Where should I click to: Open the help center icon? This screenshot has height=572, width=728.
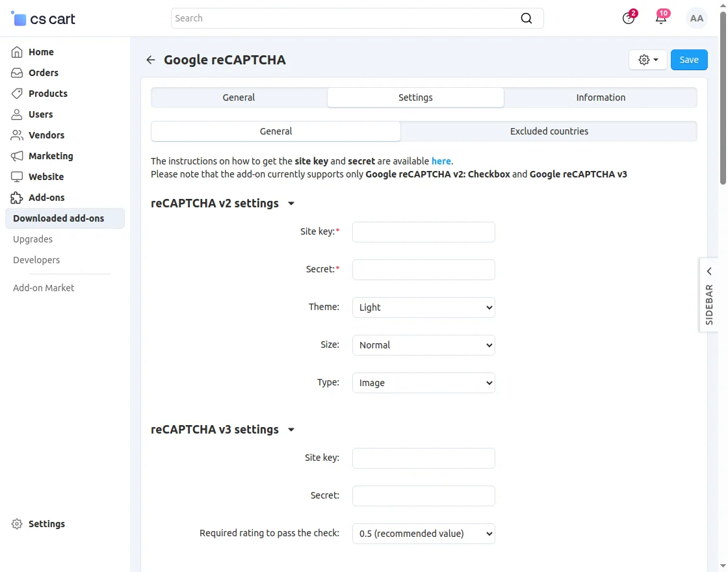point(628,18)
